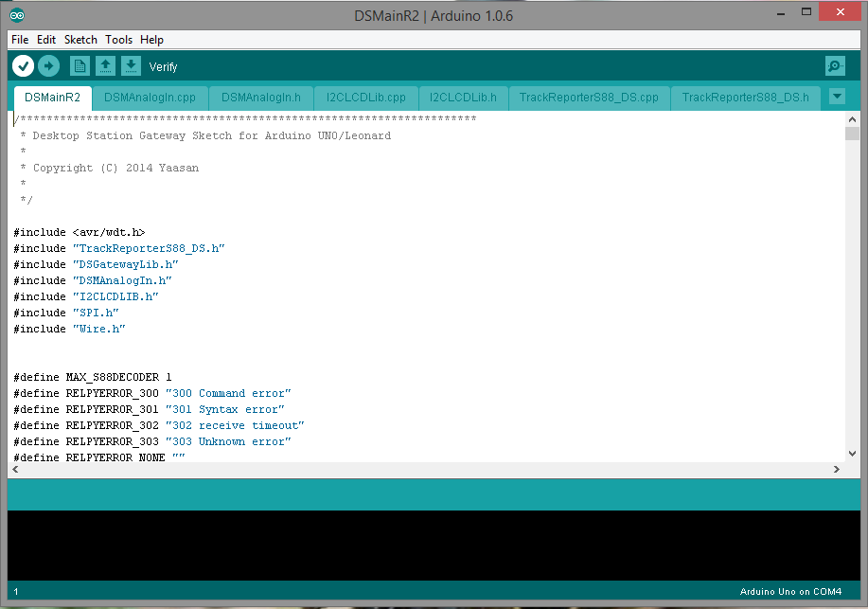Click "TrackReporterS88_DS.h" include line

(x=119, y=248)
